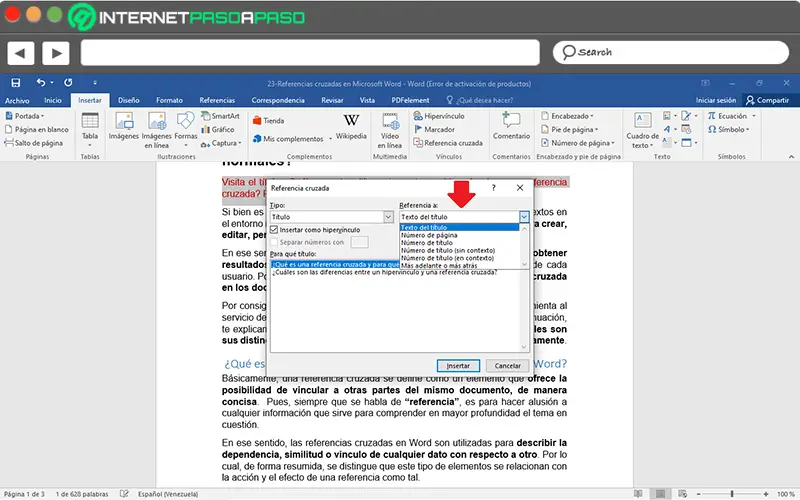800x500 pixels.
Task: Add a Comentario
Action: (511, 126)
